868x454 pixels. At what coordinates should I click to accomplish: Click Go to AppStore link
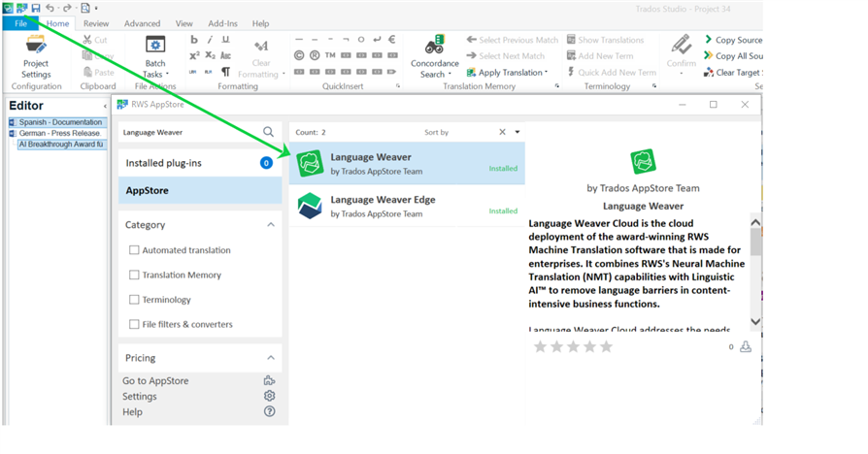(155, 380)
